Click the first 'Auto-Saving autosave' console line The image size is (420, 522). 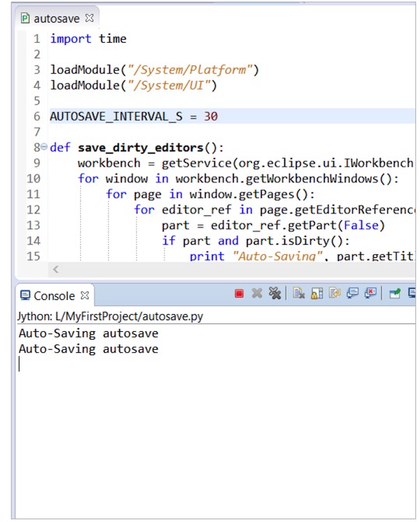point(88,333)
